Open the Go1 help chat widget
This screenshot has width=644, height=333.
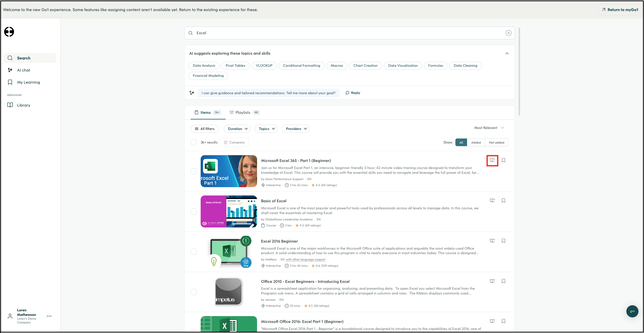632,311
